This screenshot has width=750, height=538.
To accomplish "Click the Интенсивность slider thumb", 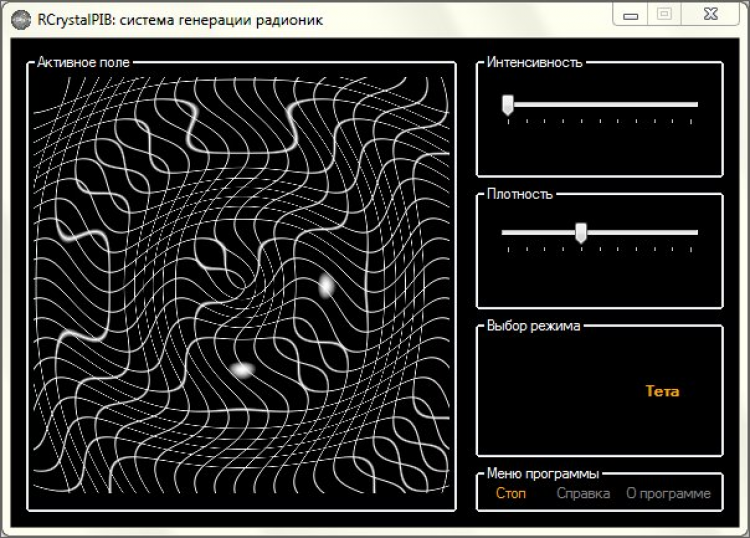I will (507, 105).
